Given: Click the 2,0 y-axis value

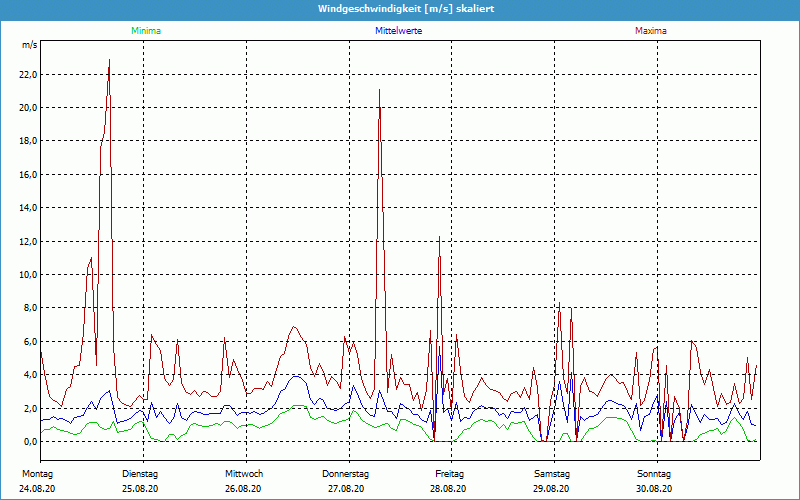Looking at the screenshot, I should point(31,408).
